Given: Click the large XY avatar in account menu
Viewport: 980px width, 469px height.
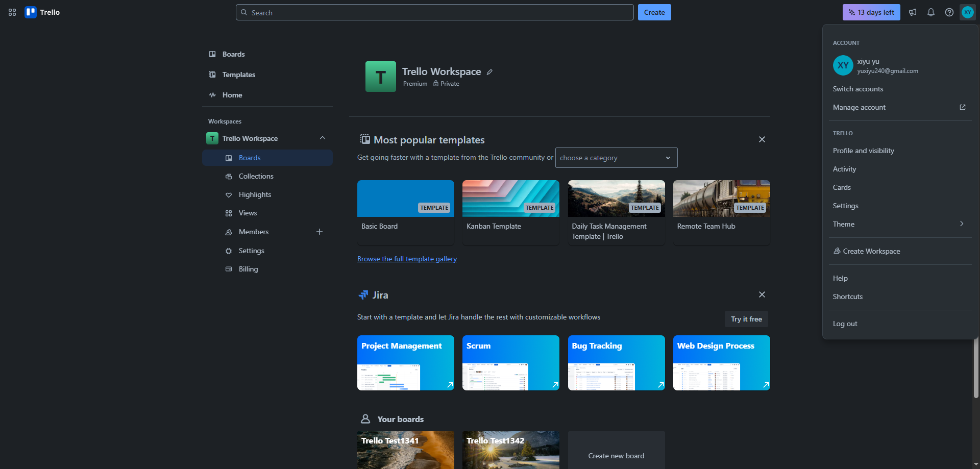Looking at the screenshot, I should point(843,65).
